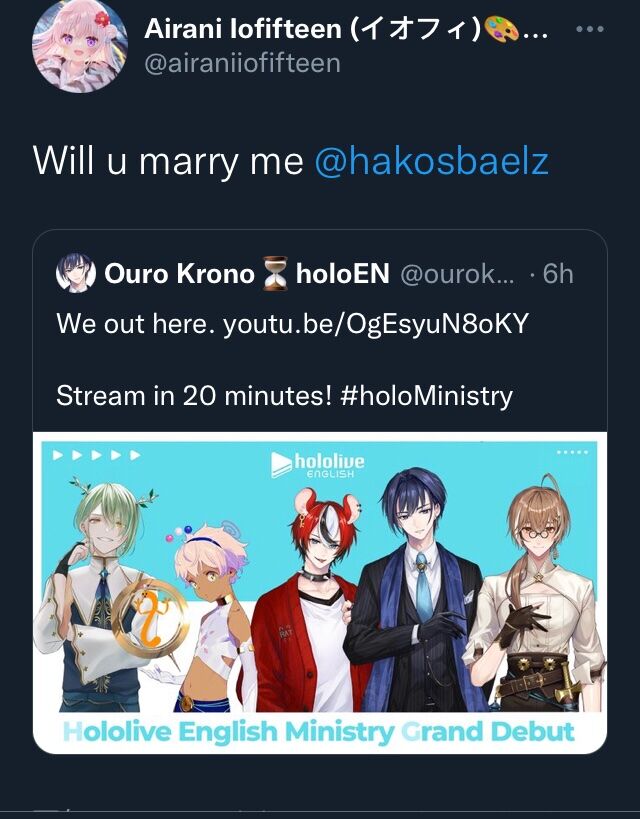Click the hourglass emoji in quoted name
Viewport: 640px width, 819px height.
coord(275,273)
